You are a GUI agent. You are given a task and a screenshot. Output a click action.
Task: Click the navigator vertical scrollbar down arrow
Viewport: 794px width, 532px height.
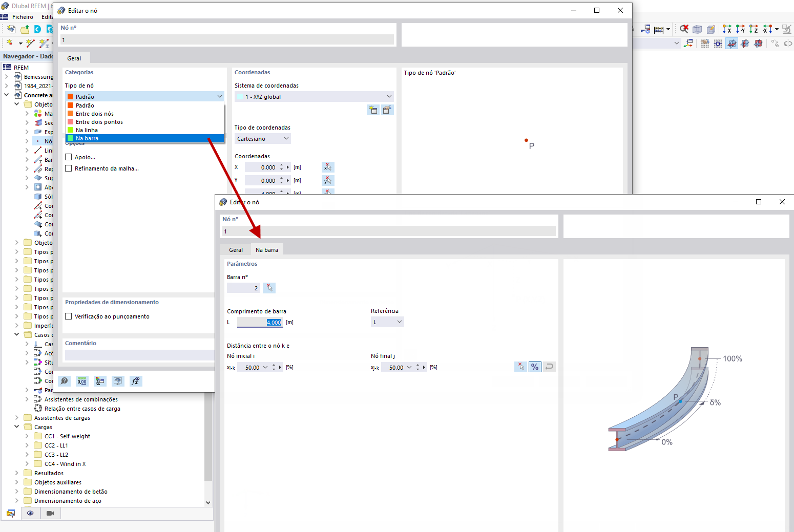pyautogui.click(x=208, y=503)
